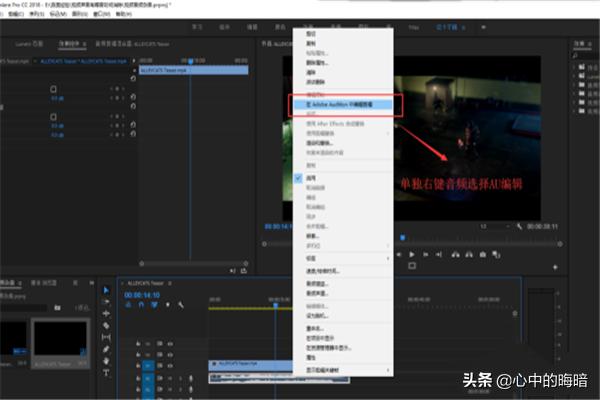Click the Comparison View icon

pyautogui.click(x=496, y=254)
